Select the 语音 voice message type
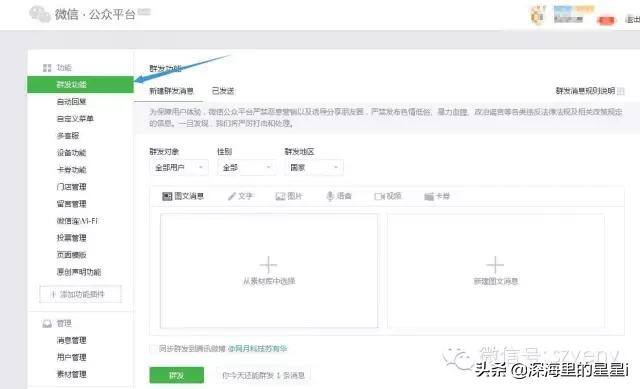Image resolution: width=640 pixels, height=389 pixels. pos(339,196)
